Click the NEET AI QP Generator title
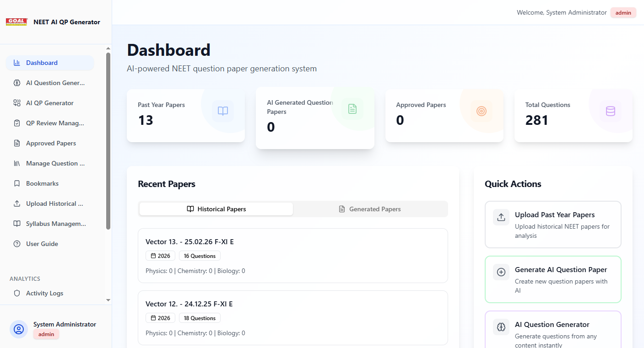Viewport: 644px width, 348px height. pos(67,22)
